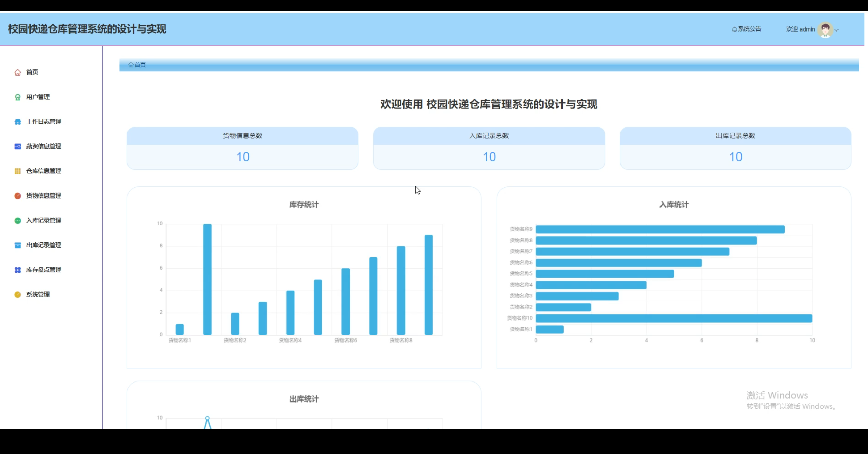Select 用户管理 menu item

[x=38, y=97]
